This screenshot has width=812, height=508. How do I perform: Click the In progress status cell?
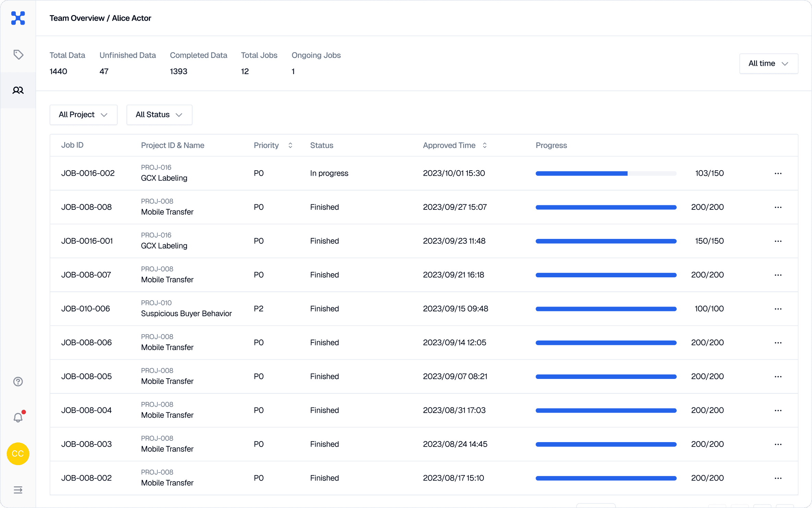[329, 173]
